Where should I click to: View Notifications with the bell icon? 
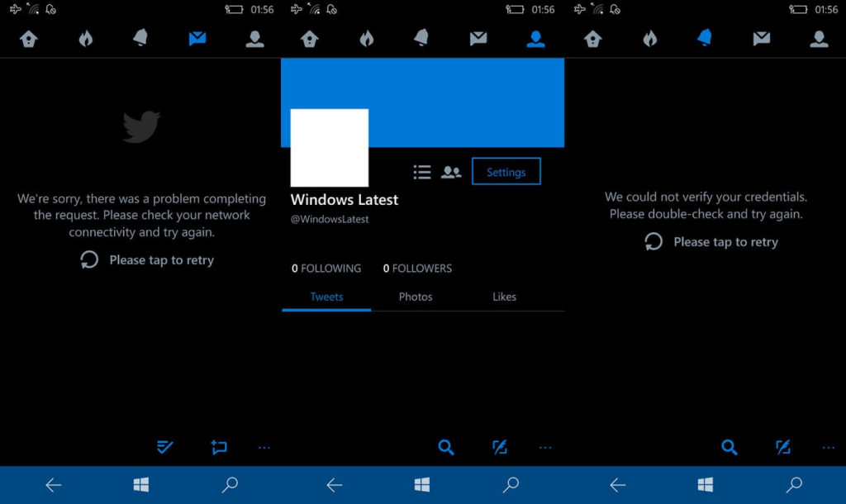pyautogui.click(x=141, y=37)
